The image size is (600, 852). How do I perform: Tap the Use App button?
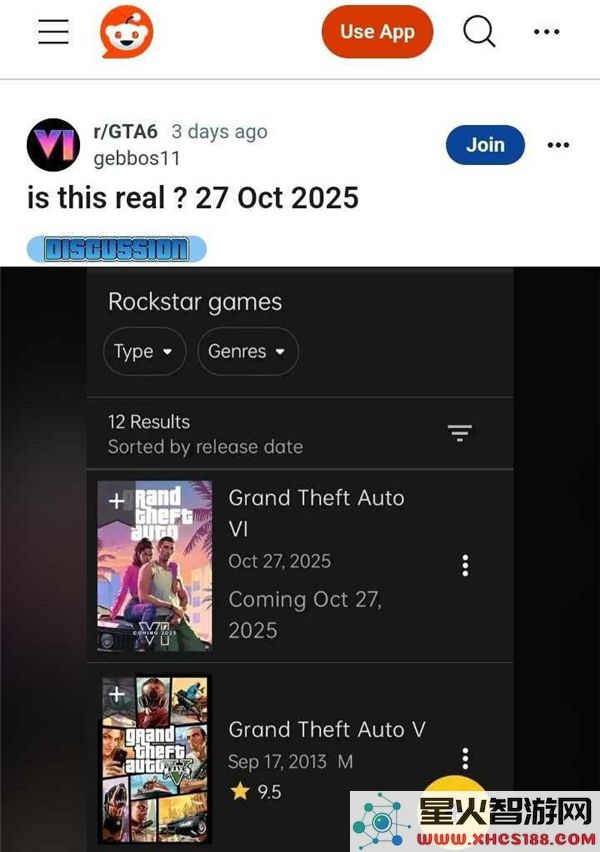(377, 32)
